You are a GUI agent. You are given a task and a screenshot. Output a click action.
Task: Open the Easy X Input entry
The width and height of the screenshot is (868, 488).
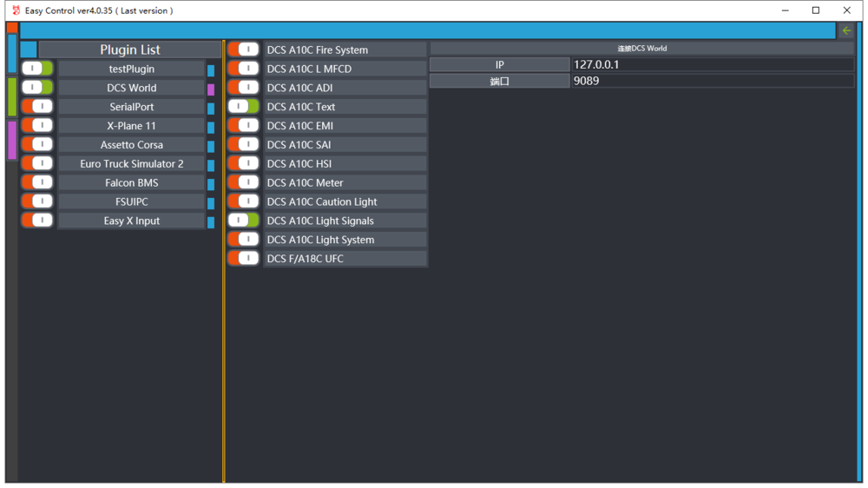tap(132, 221)
